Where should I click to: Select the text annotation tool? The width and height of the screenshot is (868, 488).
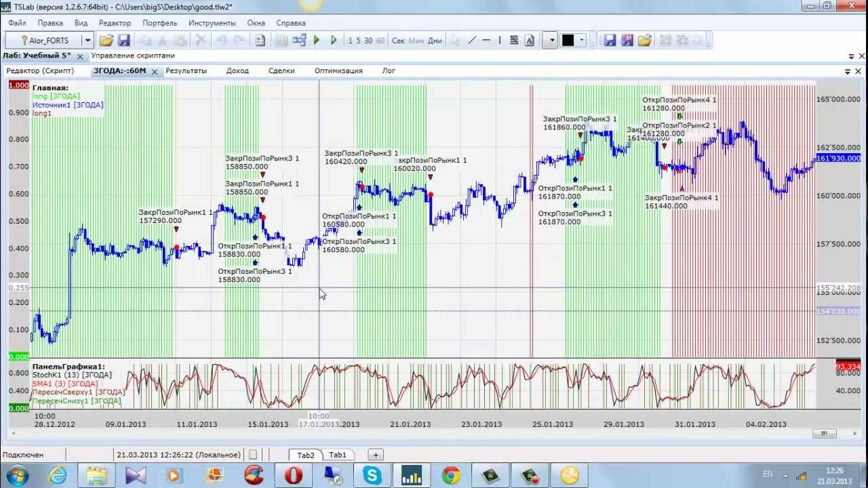point(530,41)
